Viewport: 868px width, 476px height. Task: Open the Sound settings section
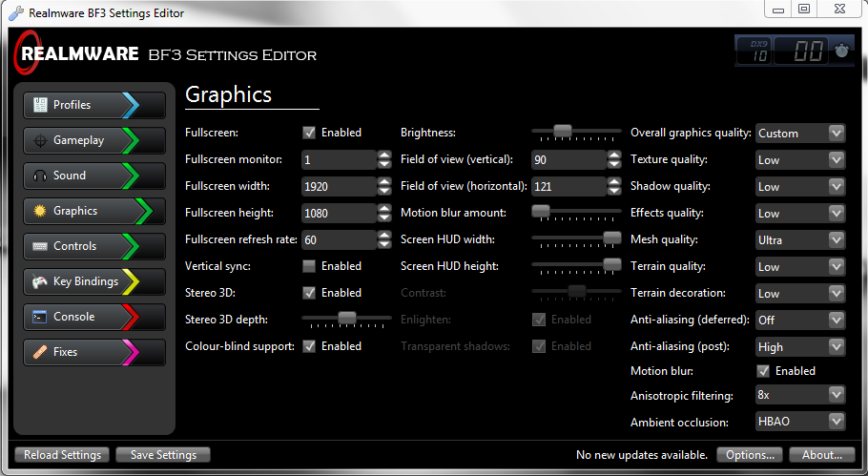coord(94,176)
